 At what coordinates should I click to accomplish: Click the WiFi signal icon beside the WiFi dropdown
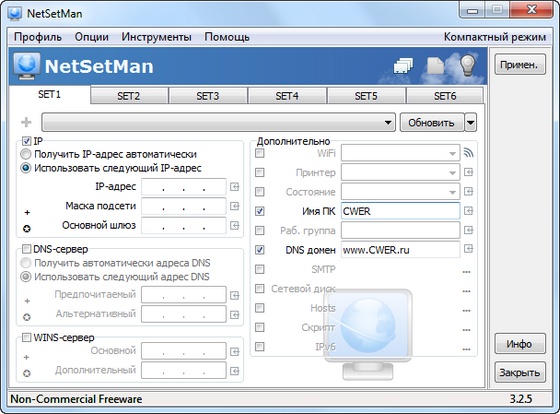(x=468, y=153)
